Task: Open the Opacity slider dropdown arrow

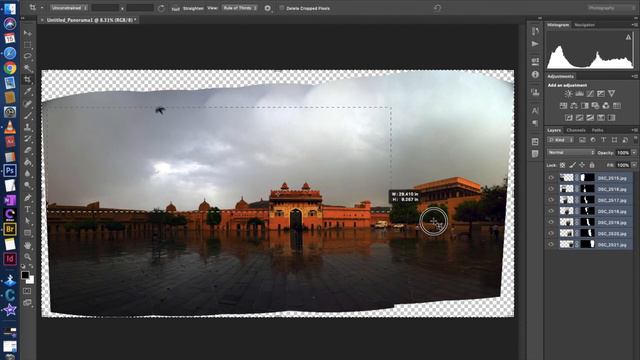Action: 634,153
